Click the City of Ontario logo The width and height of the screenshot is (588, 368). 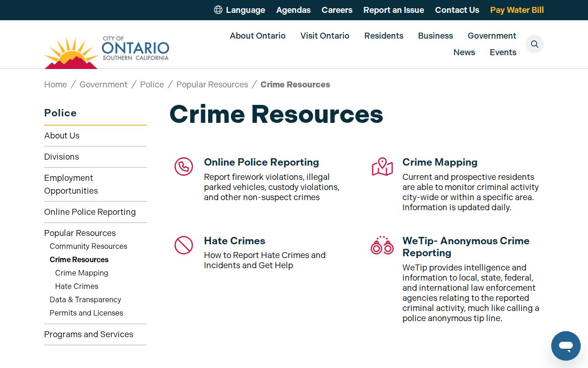point(107,52)
